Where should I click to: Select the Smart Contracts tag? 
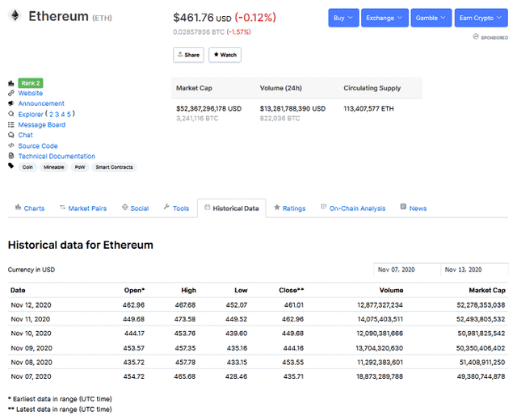(114, 167)
